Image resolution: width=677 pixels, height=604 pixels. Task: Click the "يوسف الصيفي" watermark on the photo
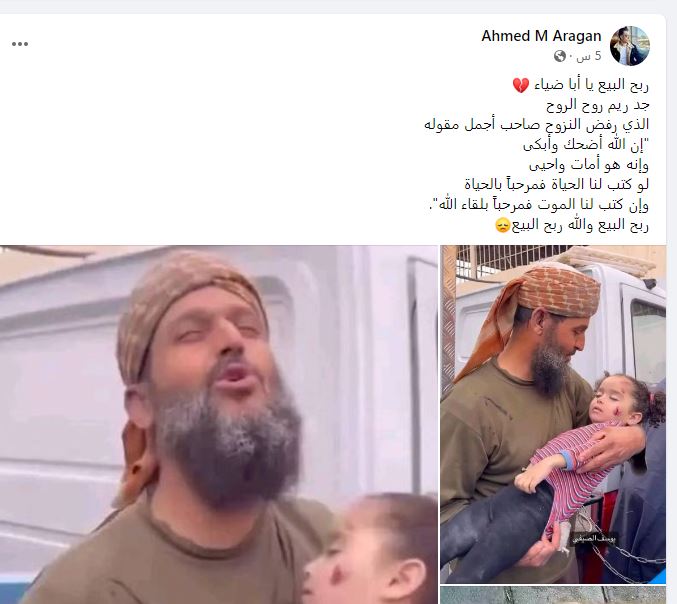coord(593,538)
